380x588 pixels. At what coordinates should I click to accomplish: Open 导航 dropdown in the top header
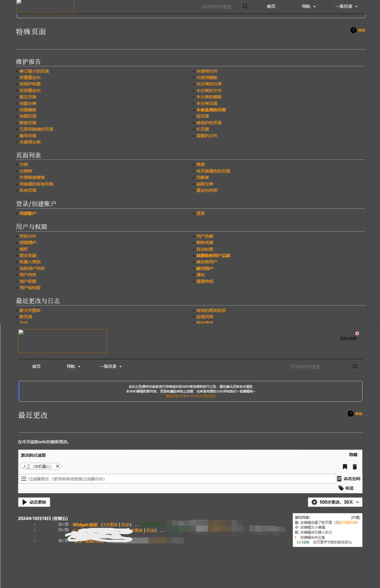[x=309, y=6]
